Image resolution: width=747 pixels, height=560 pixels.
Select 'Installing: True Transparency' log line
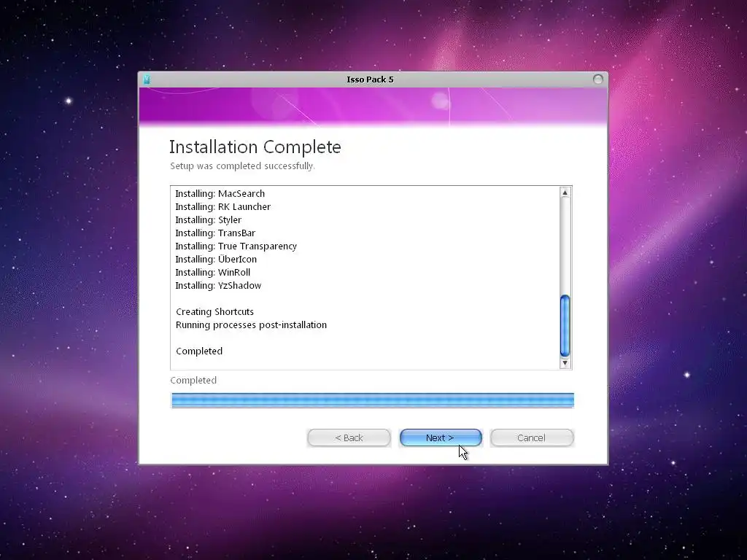pyautogui.click(x=236, y=246)
